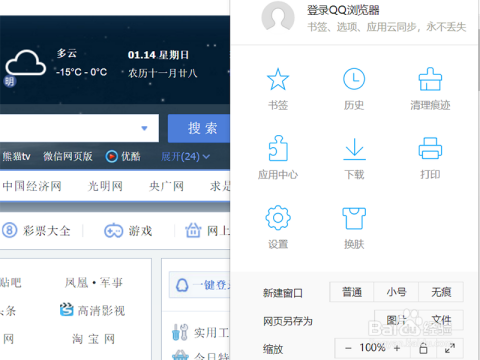Open the 彩票大全 link
This screenshot has height=360, width=480.
point(46,231)
